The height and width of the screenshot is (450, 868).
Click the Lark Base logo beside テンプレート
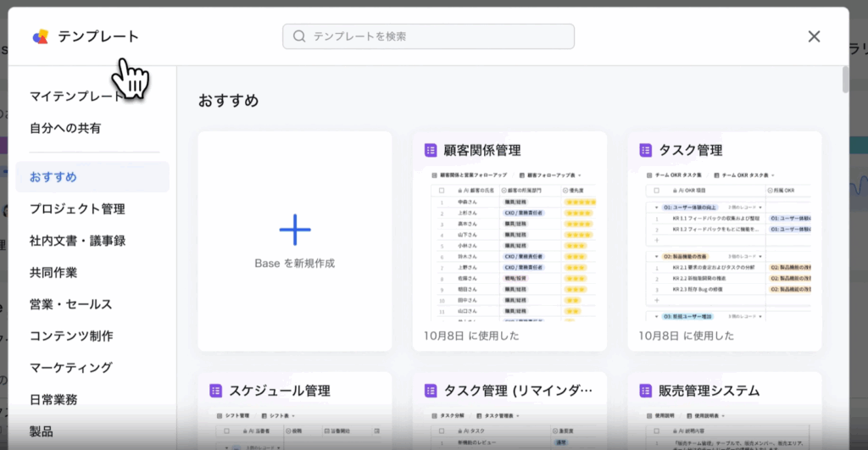[41, 36]
